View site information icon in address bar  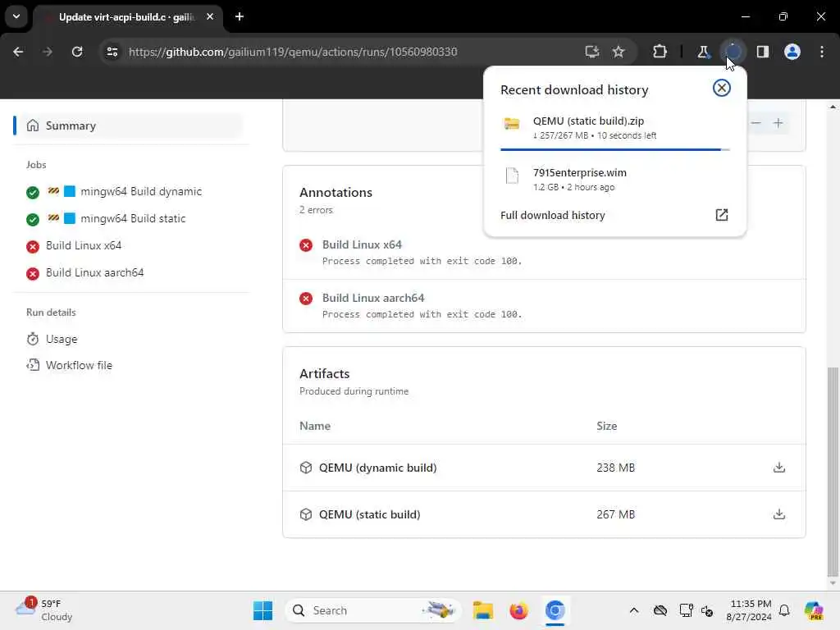pyautogui.click(x=112, y=52)
